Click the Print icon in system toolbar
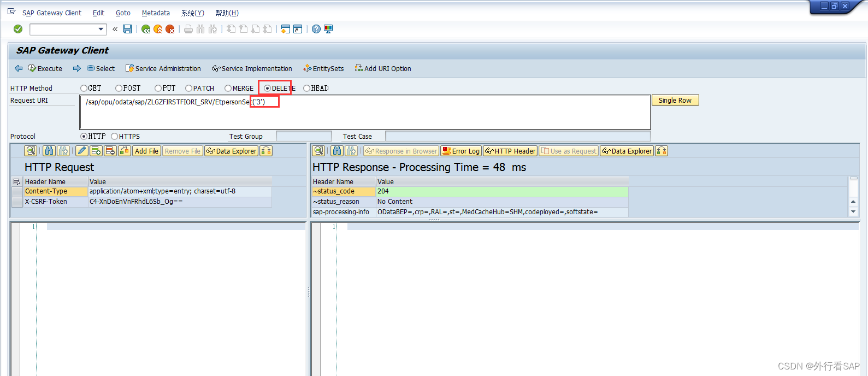Screen dimensions: 868x376 pyautogui.click(x=188, y=29)
